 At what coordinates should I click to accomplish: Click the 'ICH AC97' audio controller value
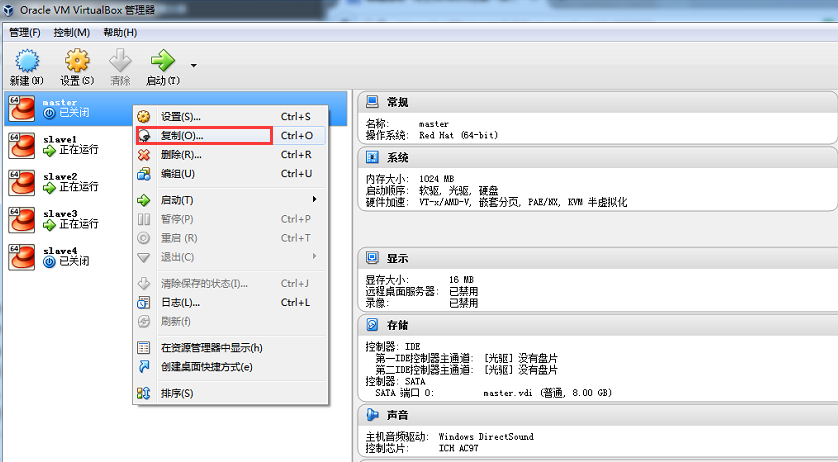459,448
